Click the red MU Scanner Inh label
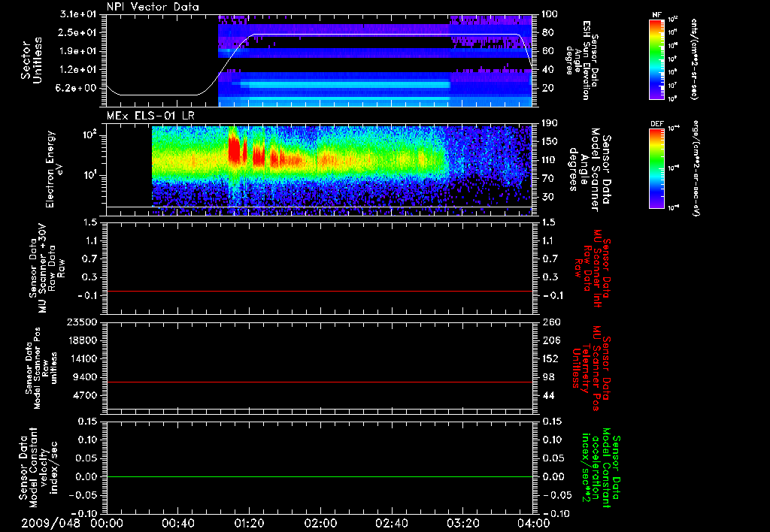 [x=591, y=268]
